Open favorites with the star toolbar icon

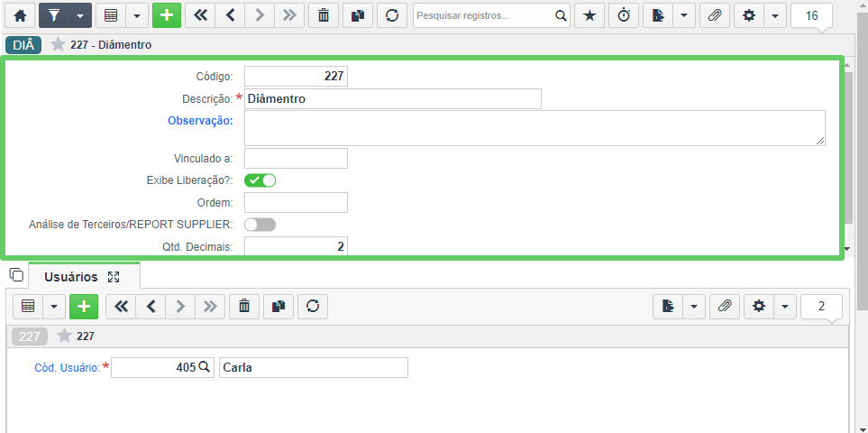tap(589, 15)
